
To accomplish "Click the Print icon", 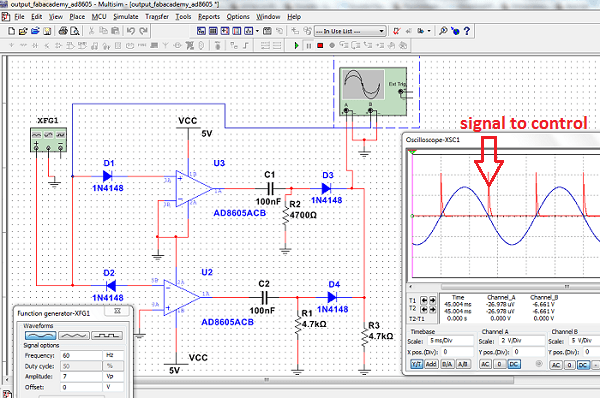I will 63,31.
